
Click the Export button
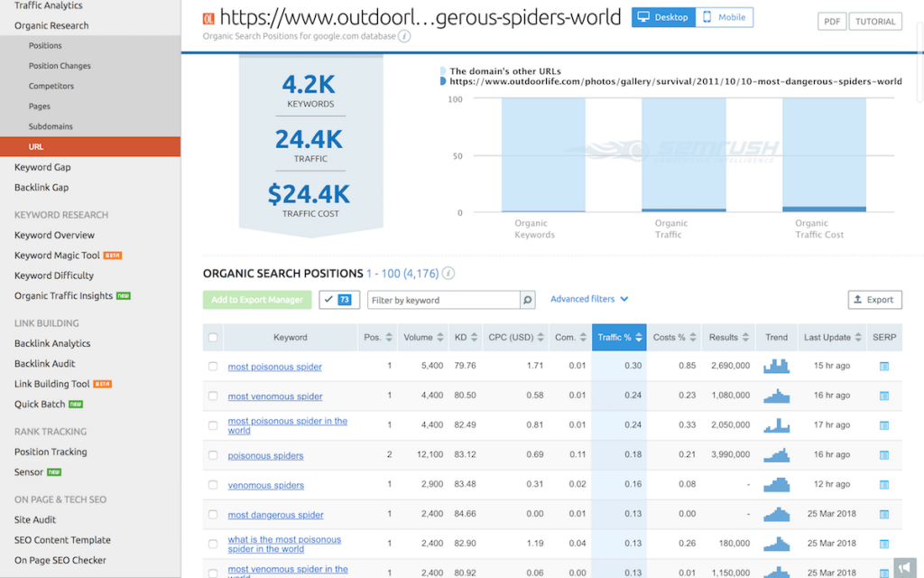(874, 300)
